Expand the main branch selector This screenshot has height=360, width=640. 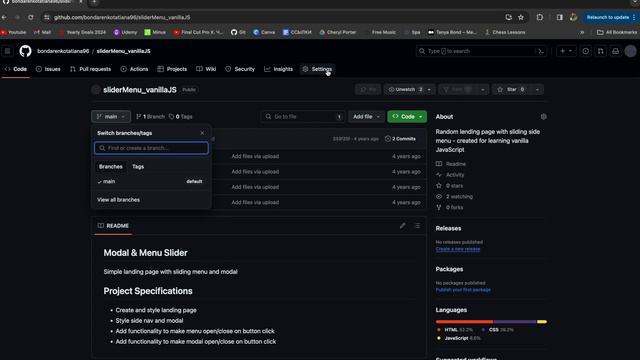click(111, 117)
